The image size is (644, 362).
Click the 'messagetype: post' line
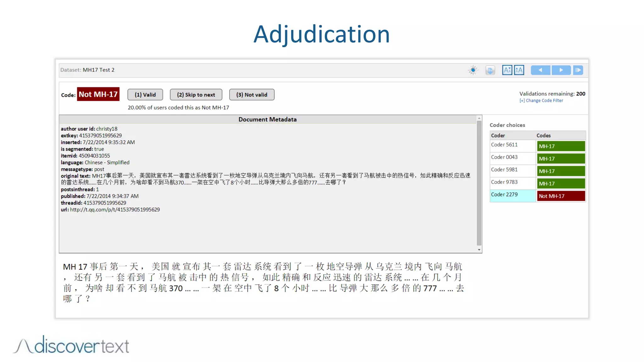(x=82, y=169)
